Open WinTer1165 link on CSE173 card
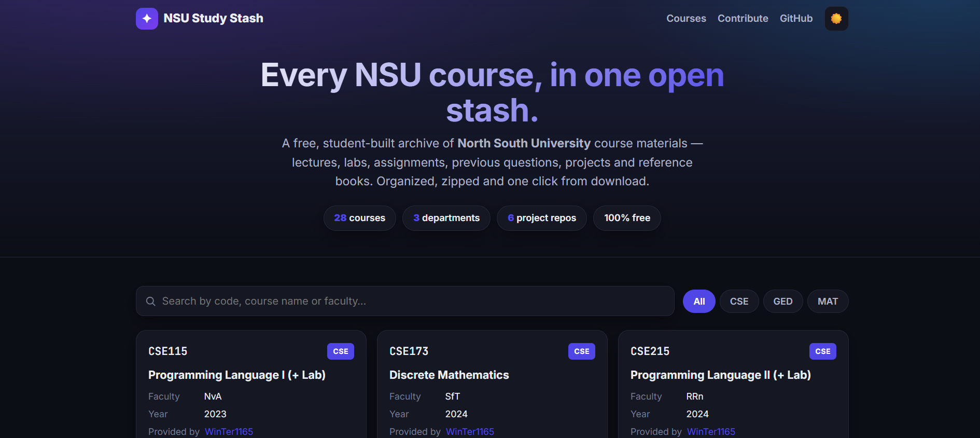This screenshot has height=438, width=980. coord(470,432)
